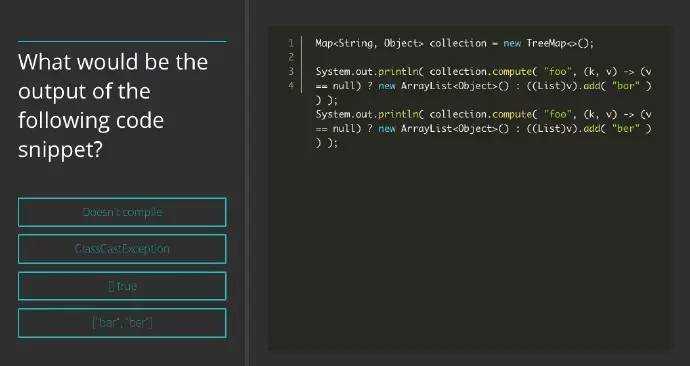The height and width of the screenshot is (366, 690).
Task: Choose the "Doesn't compile" answer
Action: tap(122, 212)
